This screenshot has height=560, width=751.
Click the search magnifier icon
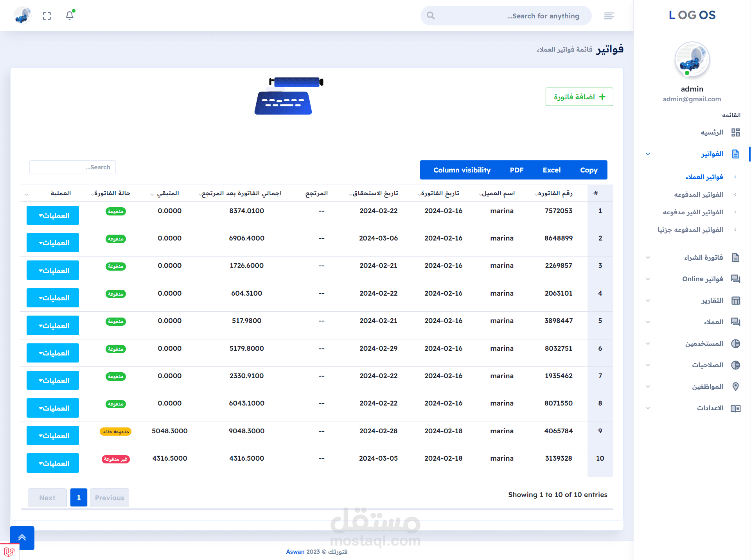pyautogui.click(x=431, y=16)
